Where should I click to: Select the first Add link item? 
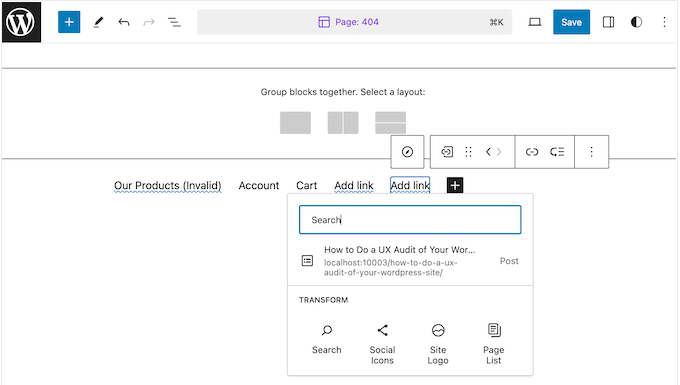click(x=354, y=186)
